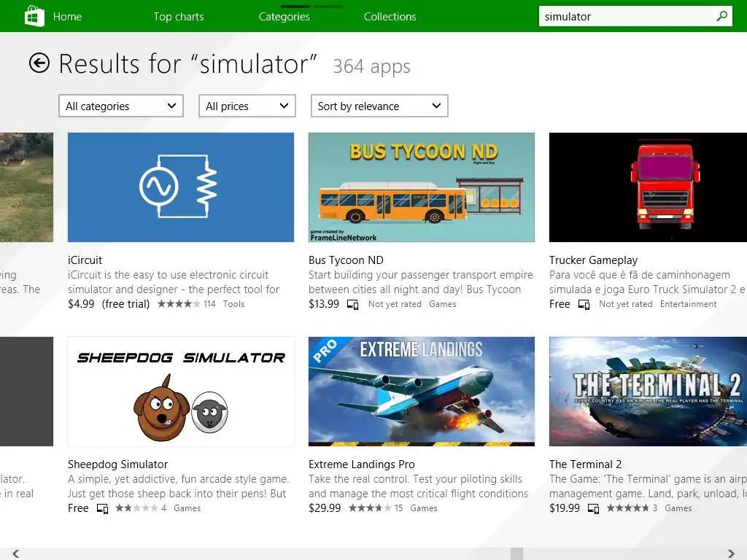Screen dimensions: 747x560
Task: Click The Terminal 2 title
Action: (x=585, y=464)
